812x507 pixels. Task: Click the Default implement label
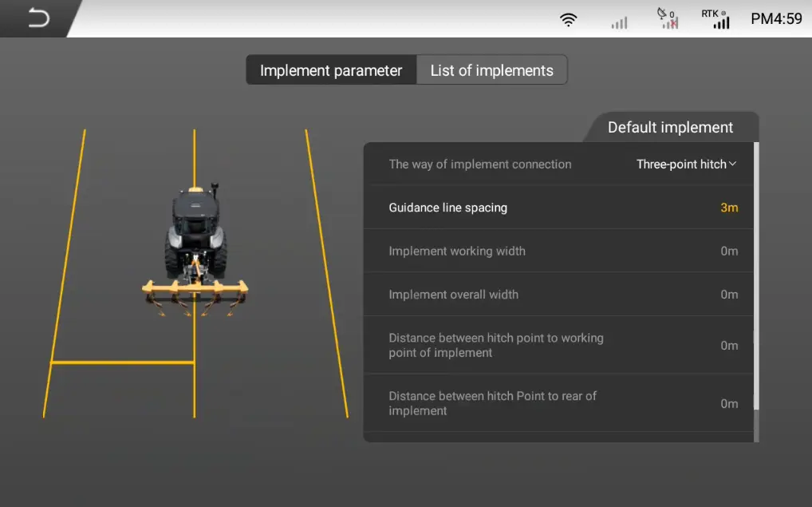coord(670,127)
